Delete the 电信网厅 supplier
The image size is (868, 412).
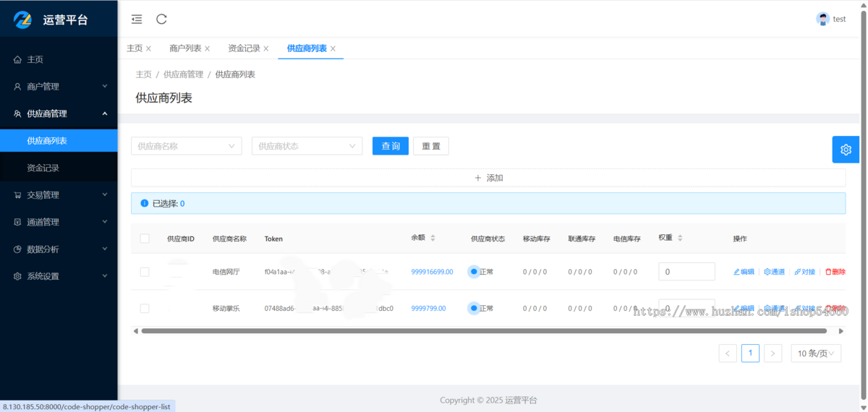(x=835, y=272)
